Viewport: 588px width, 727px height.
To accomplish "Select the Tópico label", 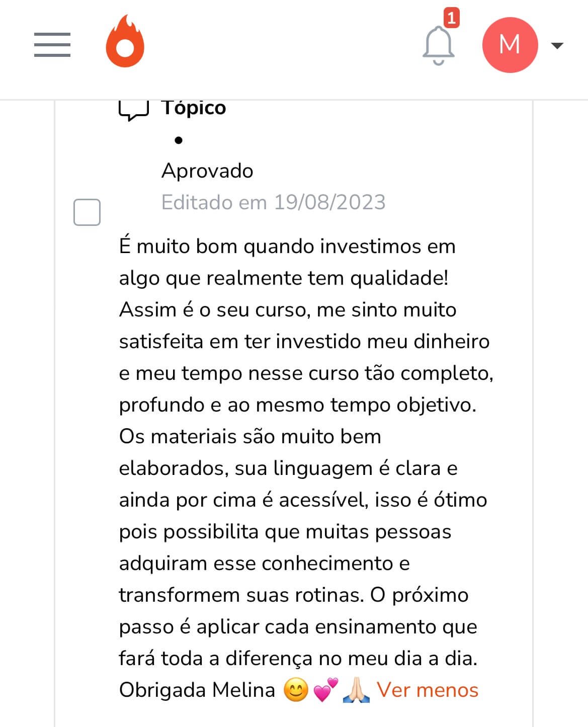I will (194, 108).
